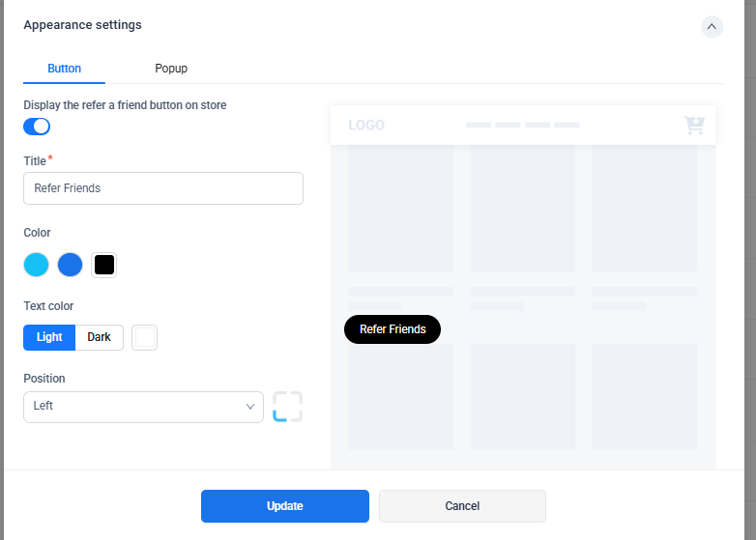The height and width of the screenshot is (540, 756).
Task: Open the white custom text color swatch
Action: click(x=145, y=337)
